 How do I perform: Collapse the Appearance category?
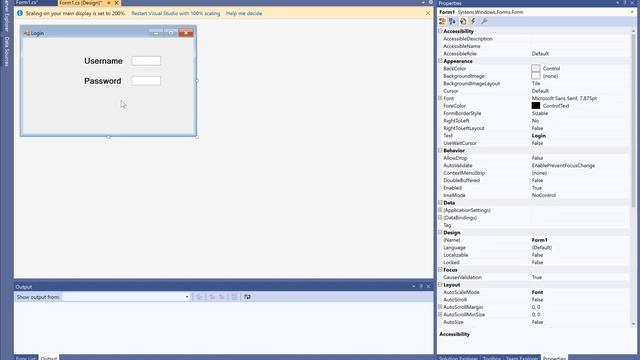[440, 61]
